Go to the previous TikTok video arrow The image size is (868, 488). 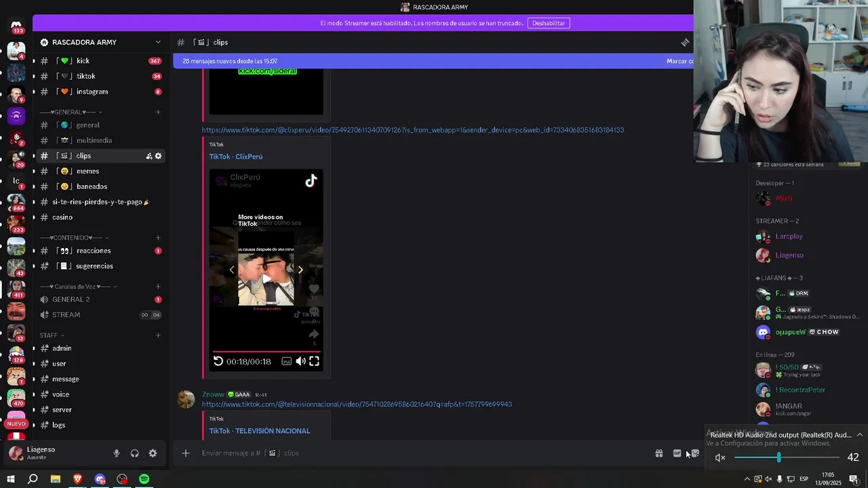(x=231, y=270)
